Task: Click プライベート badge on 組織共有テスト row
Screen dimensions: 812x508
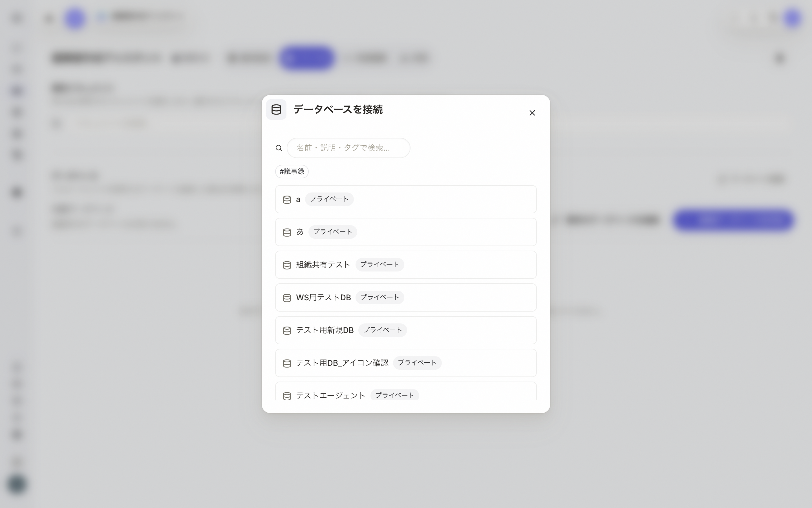Action: tap(379, 264)
